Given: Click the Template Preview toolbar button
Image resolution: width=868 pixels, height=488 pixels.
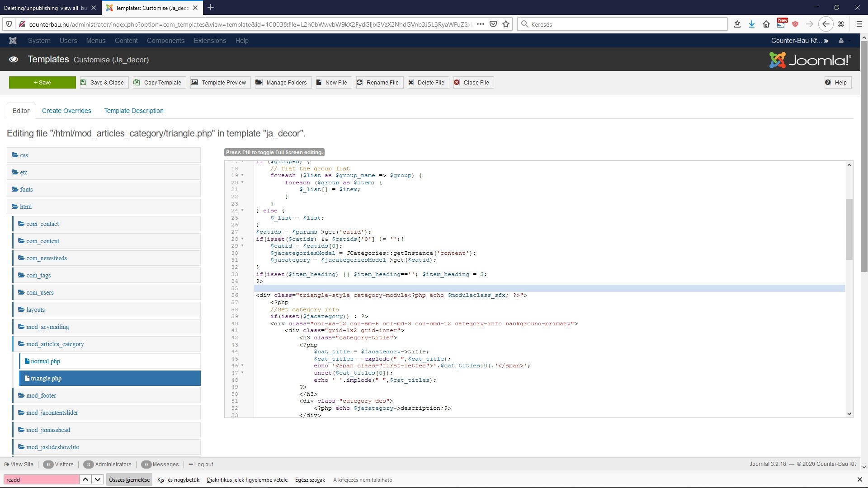Looking at the screenshot, I should click(220, 83).
